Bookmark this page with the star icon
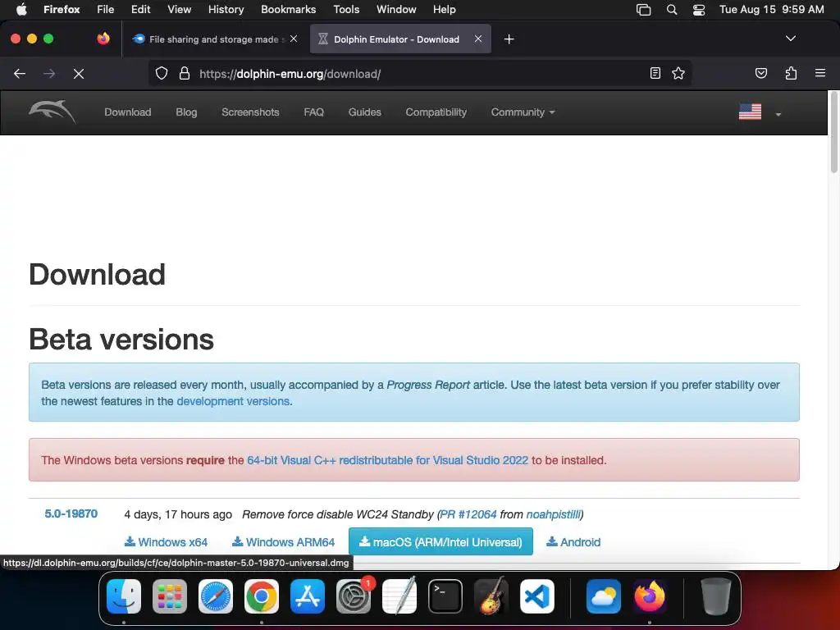This screenshot has width=840, height=630. click(x=678, y=73)
